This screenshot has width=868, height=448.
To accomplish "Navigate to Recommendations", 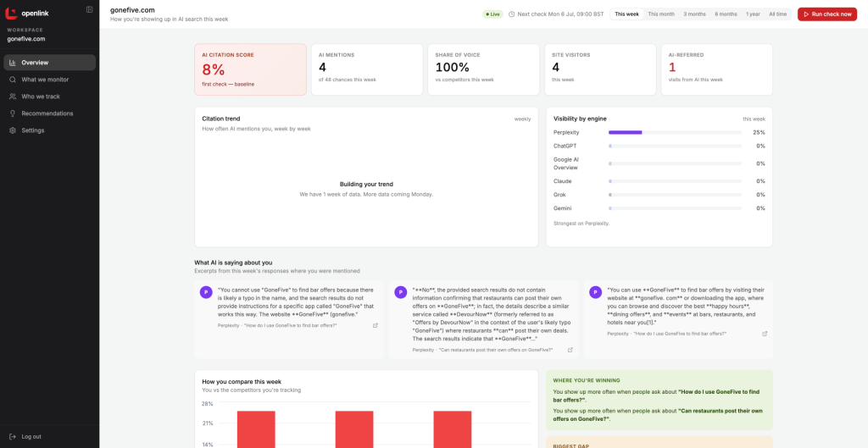I will (x=50, y=113).
